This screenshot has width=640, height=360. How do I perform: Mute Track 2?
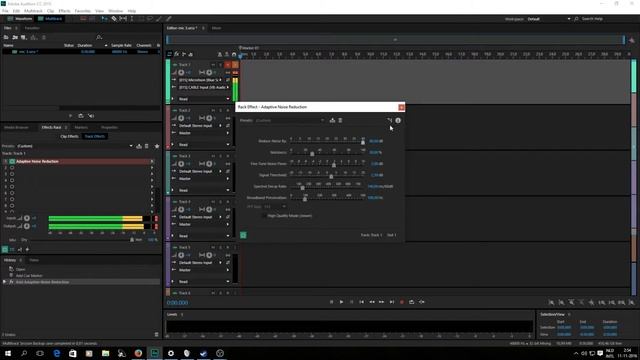(213, 111)
